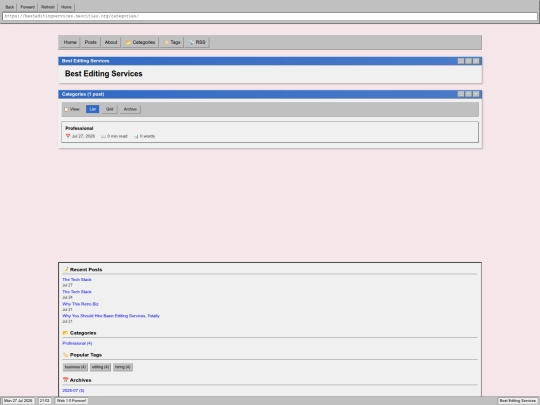
Task: Switch to Archive view
Action: coord(130,109)
